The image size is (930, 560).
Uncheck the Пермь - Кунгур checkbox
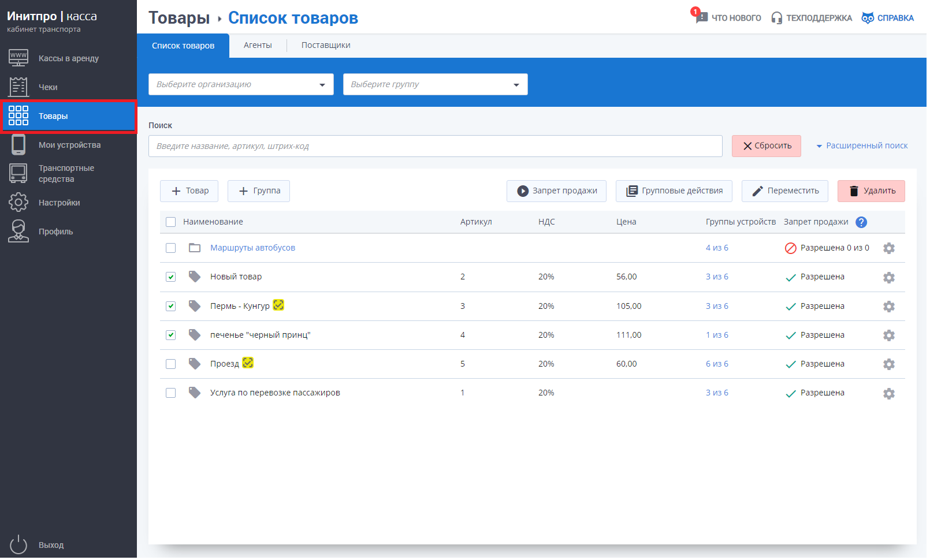point(170,306)
